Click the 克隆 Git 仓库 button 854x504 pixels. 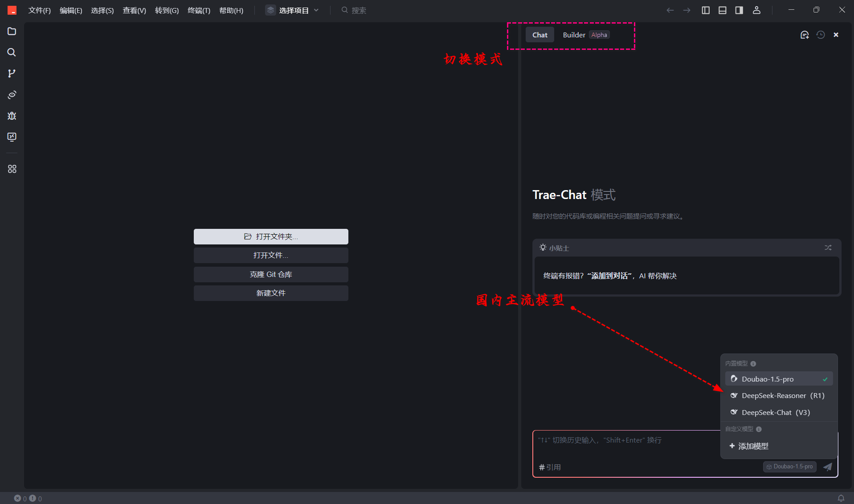click(x=271, y=274)
